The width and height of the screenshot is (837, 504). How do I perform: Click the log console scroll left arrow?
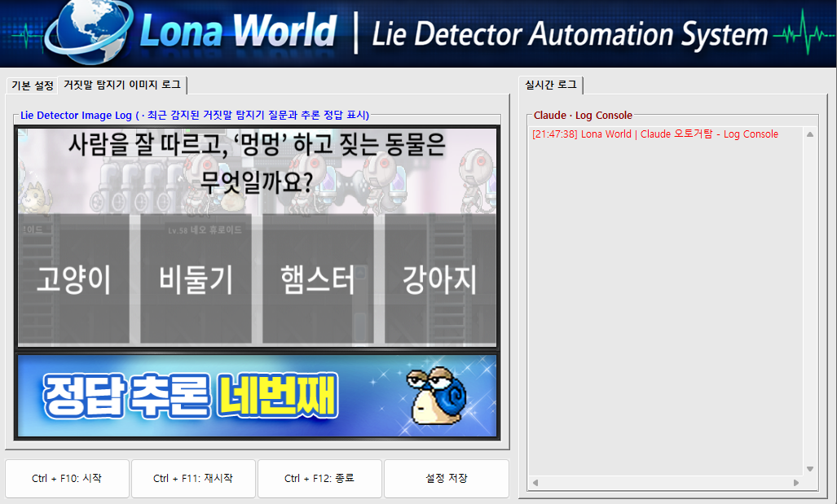tap(535, 483)
